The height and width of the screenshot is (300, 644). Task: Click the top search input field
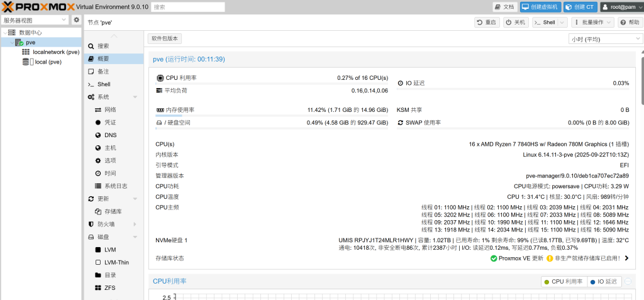coord(187,7)
